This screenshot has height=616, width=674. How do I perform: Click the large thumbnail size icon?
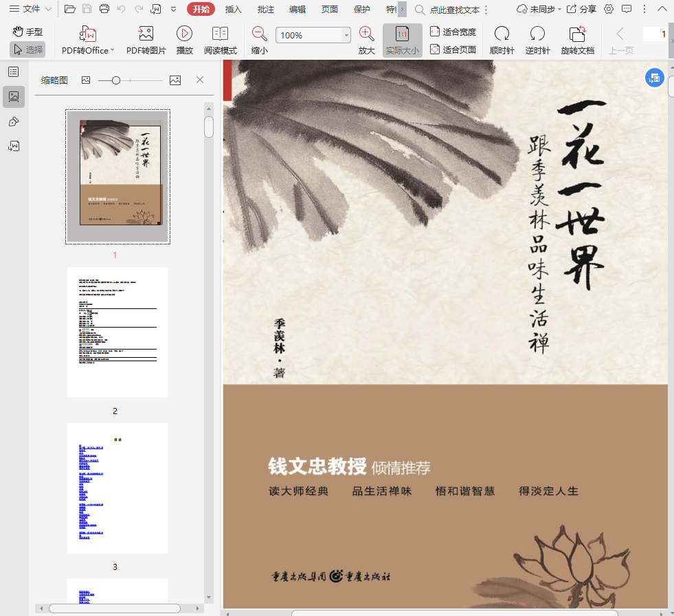[x=175, y=80]
